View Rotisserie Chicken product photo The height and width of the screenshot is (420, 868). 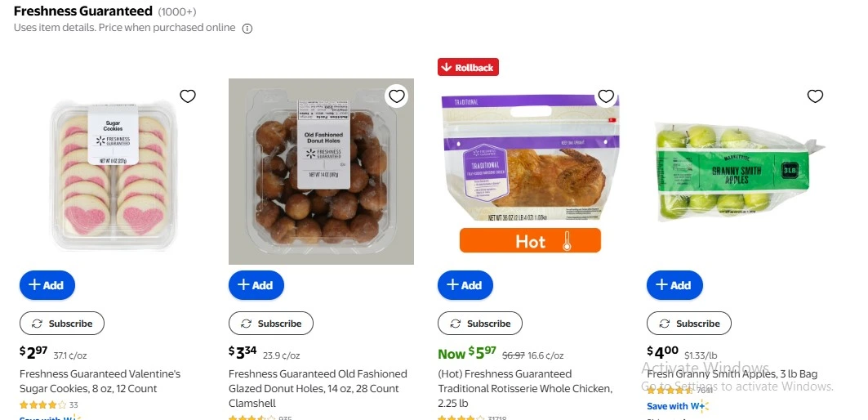[x=530, y=163]
